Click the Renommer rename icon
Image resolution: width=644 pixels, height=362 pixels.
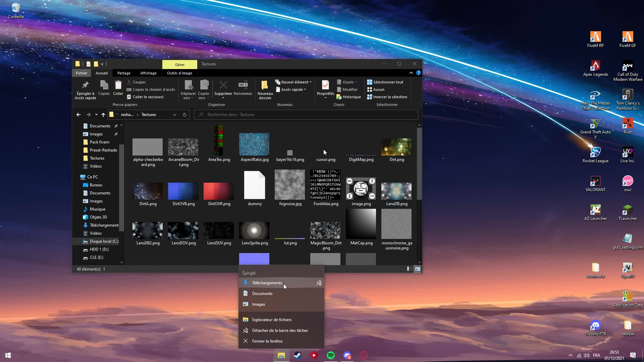pyautogui.click(x=243, y=85)
